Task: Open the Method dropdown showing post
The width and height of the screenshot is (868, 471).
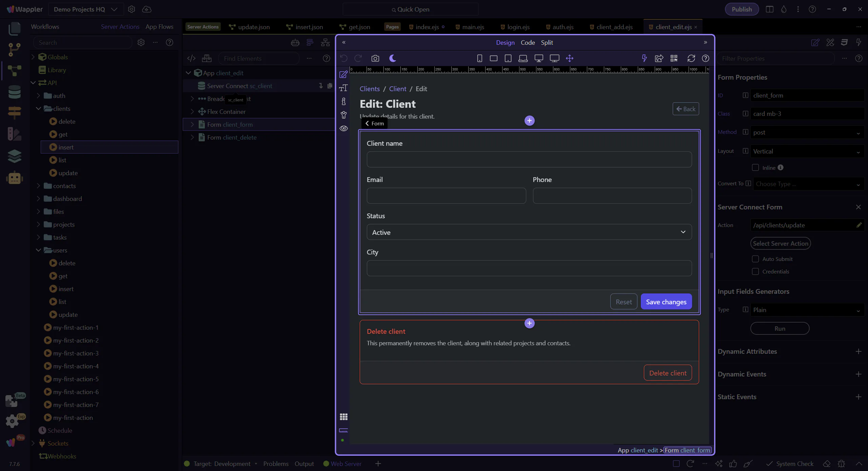Action: (806, 132)
